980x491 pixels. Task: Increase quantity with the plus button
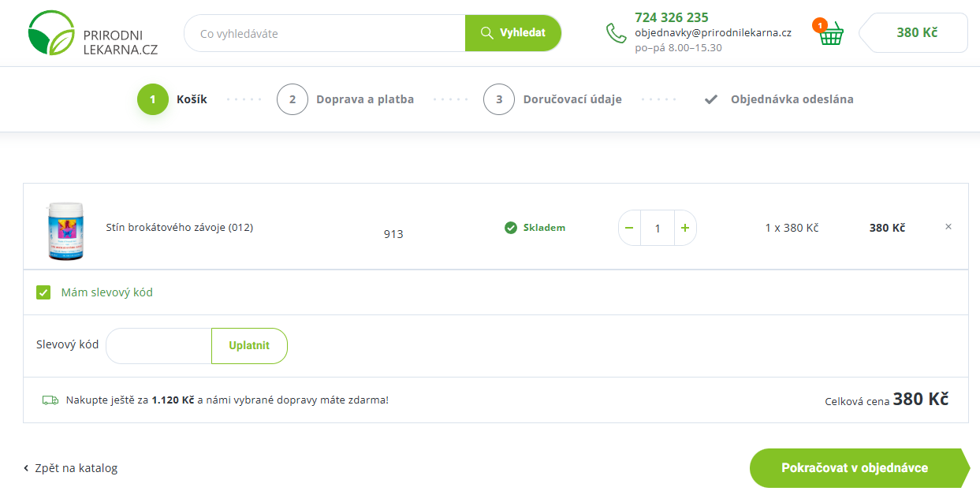pyautogui.click(x=685, y=229)
